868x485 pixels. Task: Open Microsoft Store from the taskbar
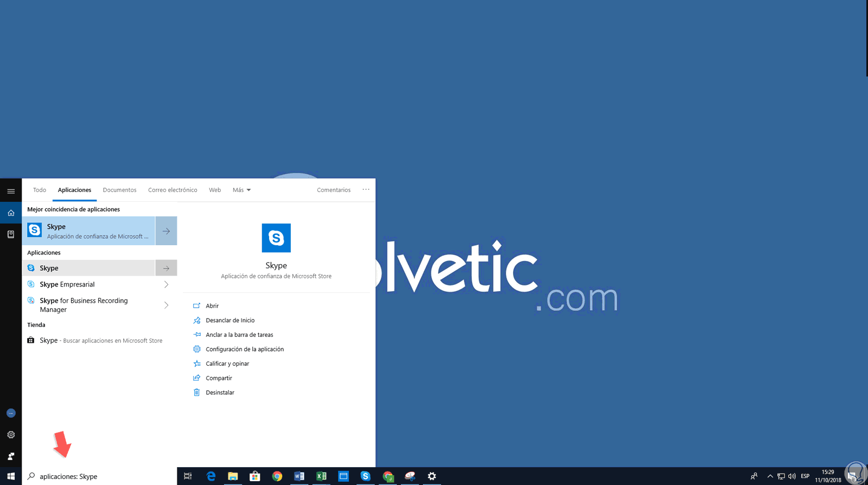(x=255, y=476)
